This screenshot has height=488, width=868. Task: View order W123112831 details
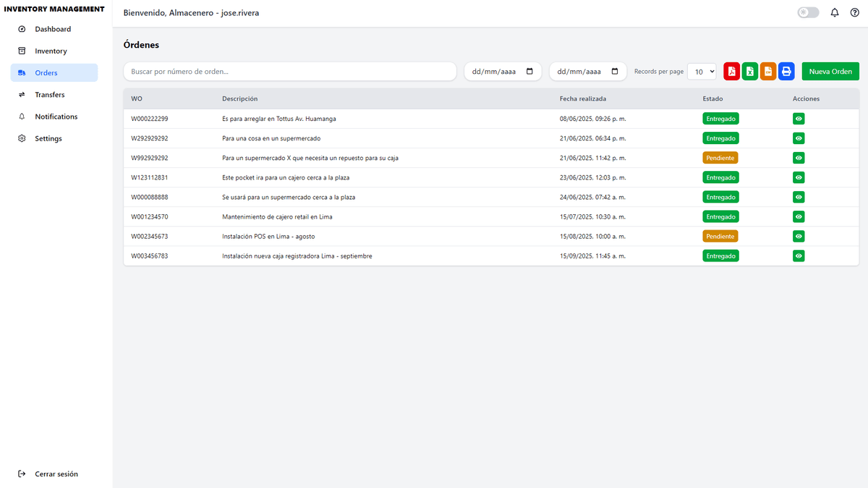(799, 177)
